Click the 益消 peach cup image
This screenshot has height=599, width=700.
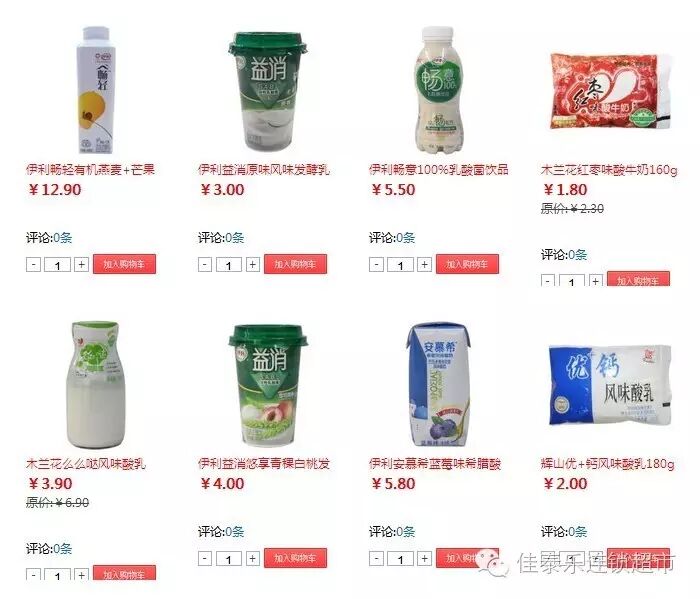(x=267, y=385)
